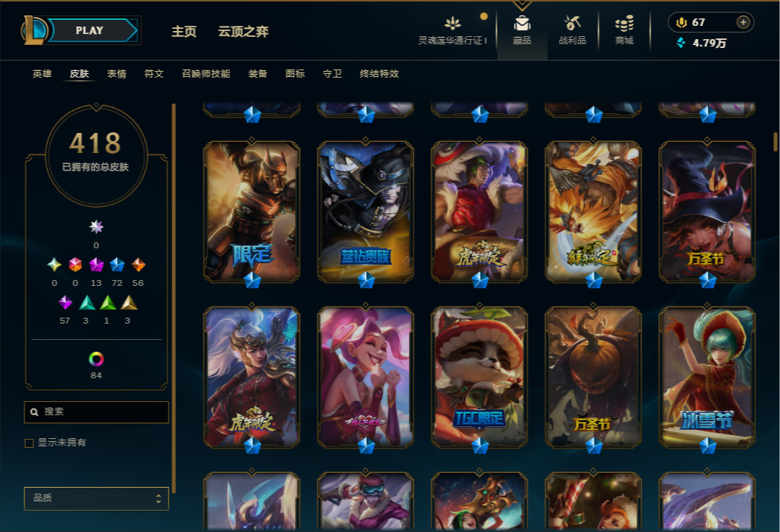Select the TGC限定 Teemo skin thumbnail

tap(479, 378)
